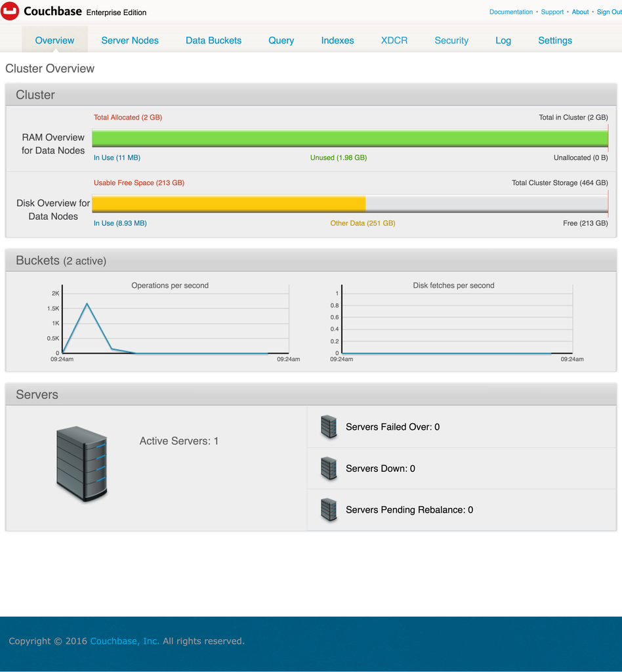The image size is (622, 672).
Task: Open the XDCR tab
Action: 394,40
